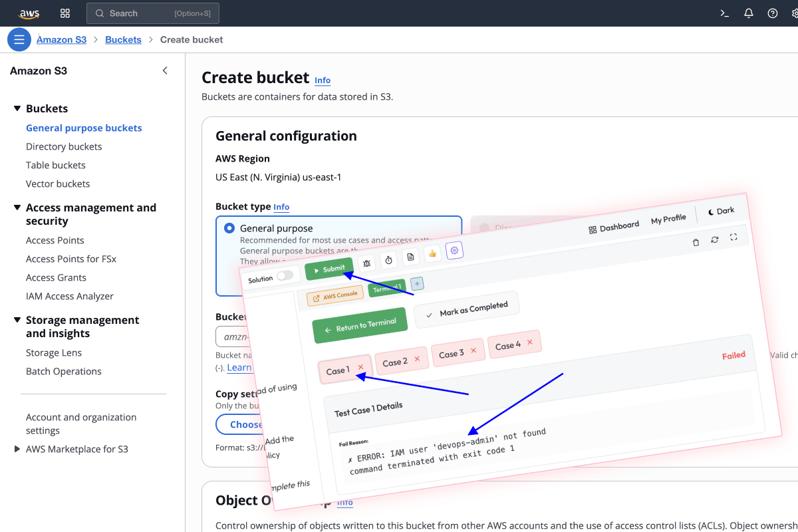The width and height of the screenshot is (798, 532).
Task: Click the bug debug icon beside Submit
Action: (x=366, y=263)
